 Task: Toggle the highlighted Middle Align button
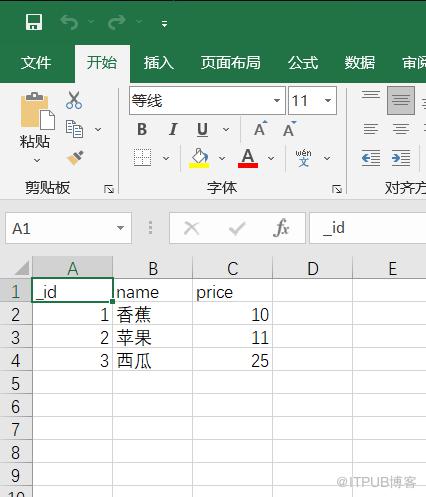pyautogui.click(x=401, y=100)
